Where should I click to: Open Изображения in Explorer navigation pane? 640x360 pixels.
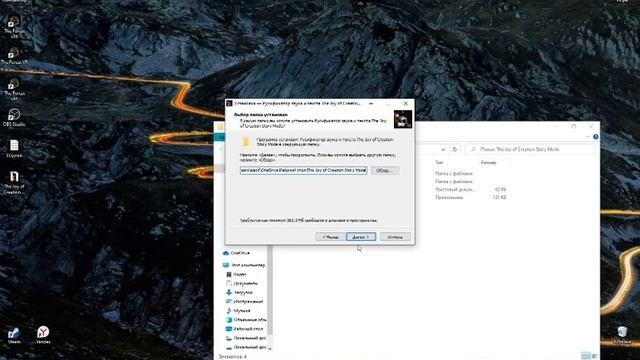[x=248, y=301]
